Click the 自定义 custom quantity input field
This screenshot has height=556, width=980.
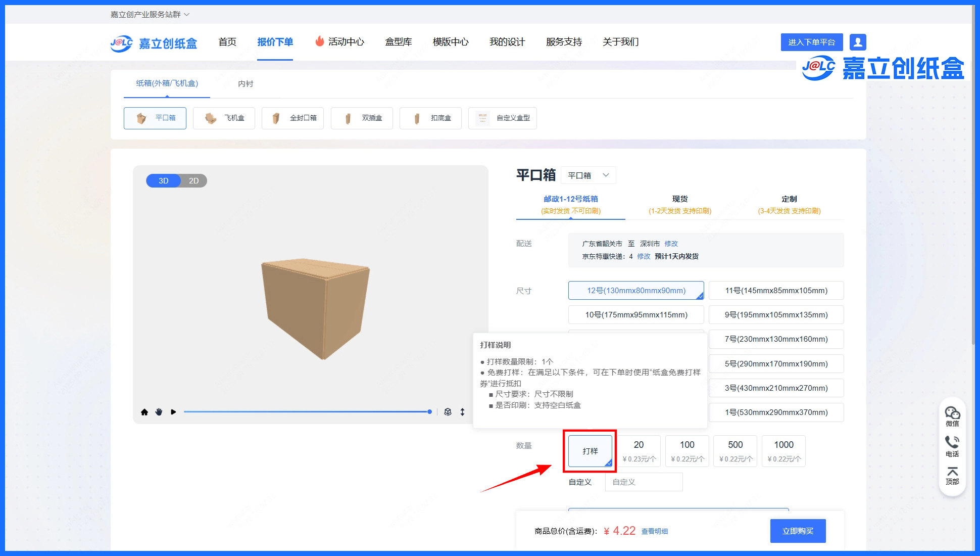point(644,482)
